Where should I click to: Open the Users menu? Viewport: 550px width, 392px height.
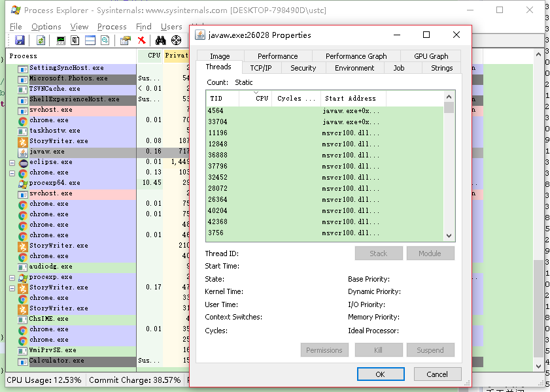coord(171,27)
